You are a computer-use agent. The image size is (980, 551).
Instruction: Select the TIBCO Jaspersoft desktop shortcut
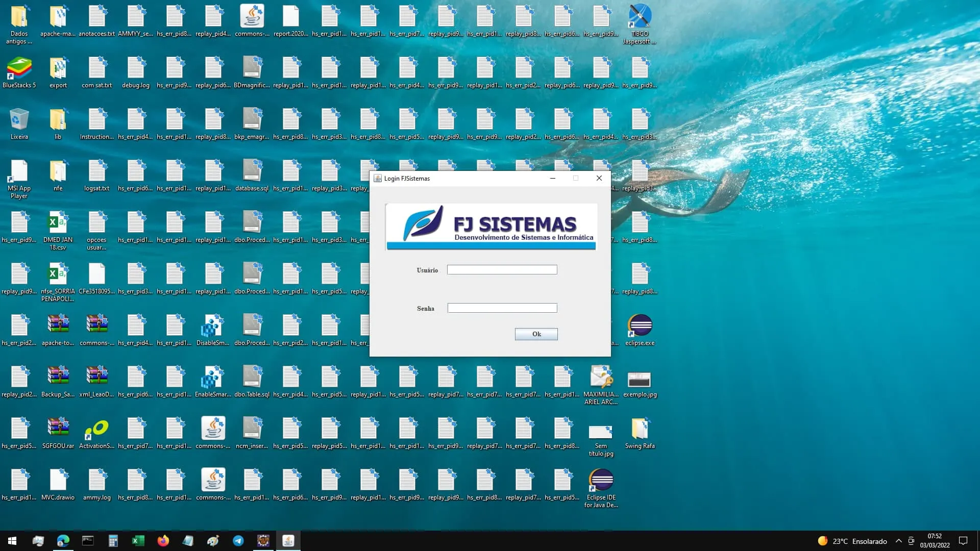pyautogui.click(x=640, y=24)
